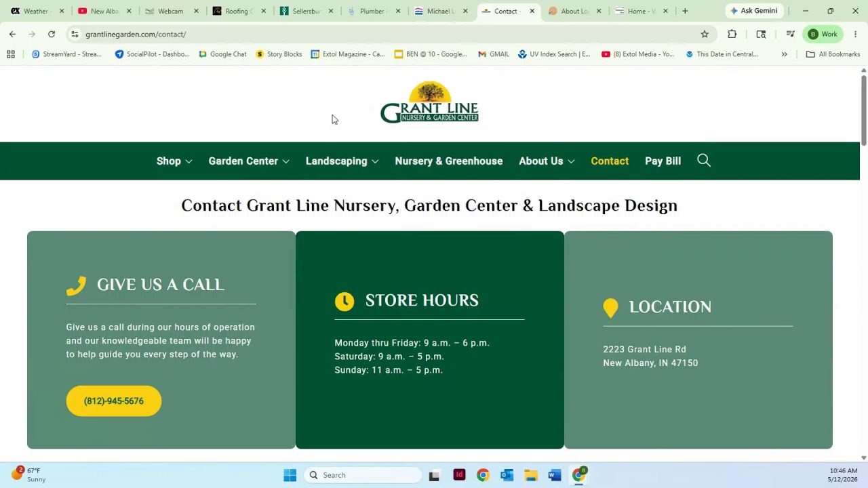Click the address bar URL field
Image resolution: width=868 pixels, height=488 pixels.
[390, 34]
